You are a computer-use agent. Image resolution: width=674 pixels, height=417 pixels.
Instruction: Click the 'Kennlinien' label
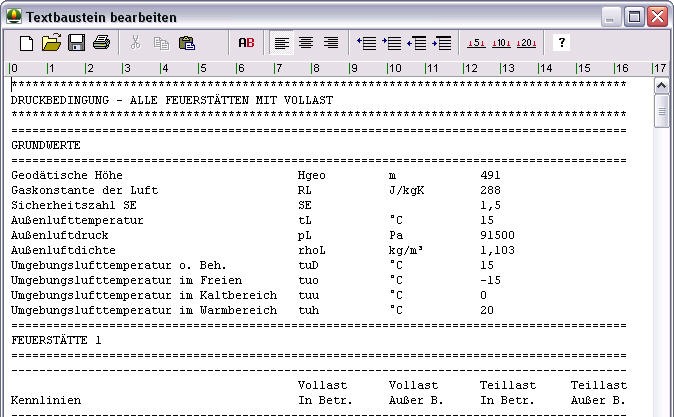coord(46,400)
